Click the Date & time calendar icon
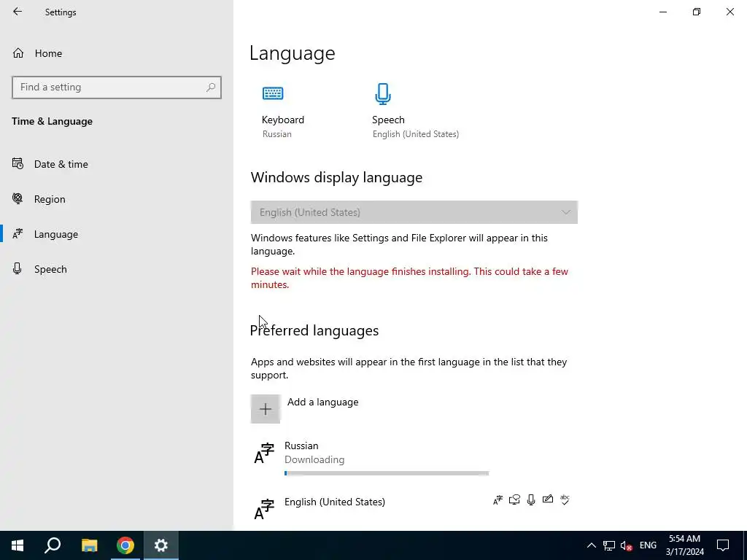 click(x=18, y=164)
